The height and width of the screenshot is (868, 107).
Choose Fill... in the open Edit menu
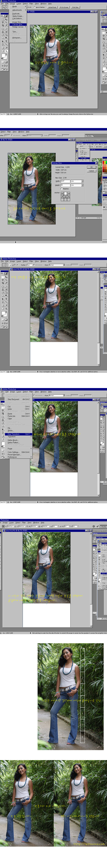pyautogui.click(x=19, y=428)
